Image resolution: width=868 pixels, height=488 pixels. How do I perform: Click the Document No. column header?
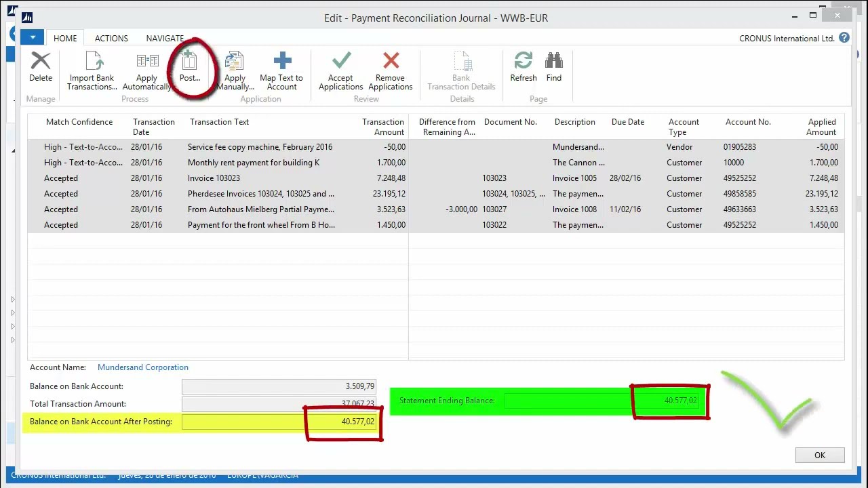tap(510, 122)
